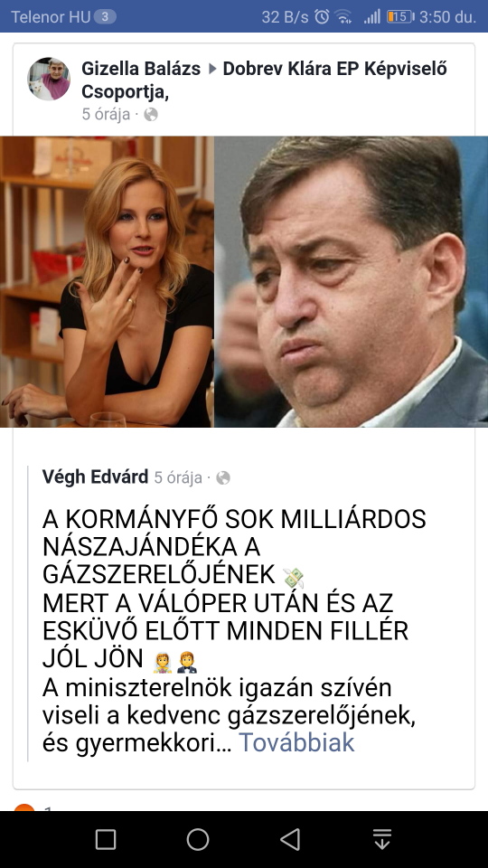This screenshot has height=868, width=488.
Task: Tap the alarm clock icon in status bar
Action: [322, 16]
